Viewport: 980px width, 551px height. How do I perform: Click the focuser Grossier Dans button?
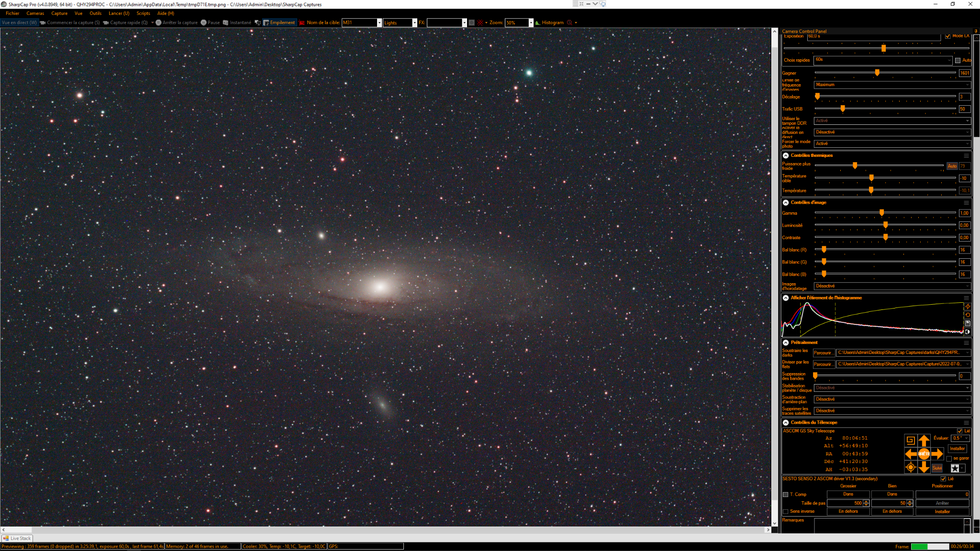pos(848,495)
